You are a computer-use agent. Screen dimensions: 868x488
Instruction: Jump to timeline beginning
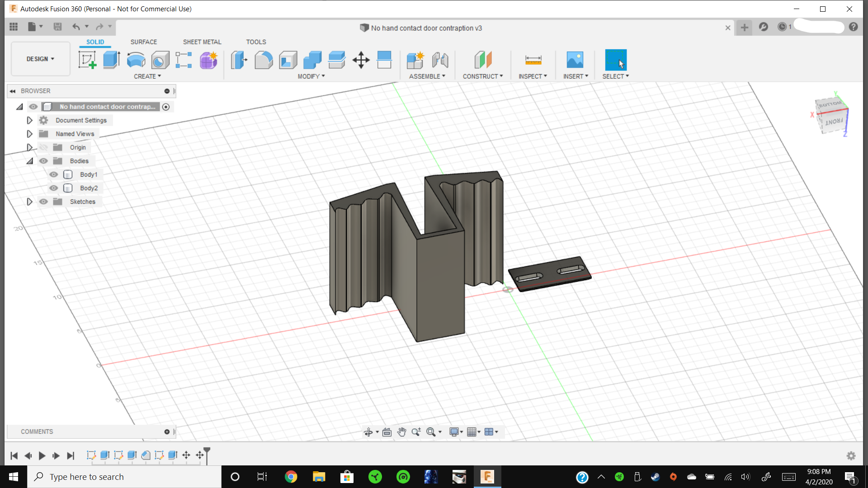[x=14, y=455]
